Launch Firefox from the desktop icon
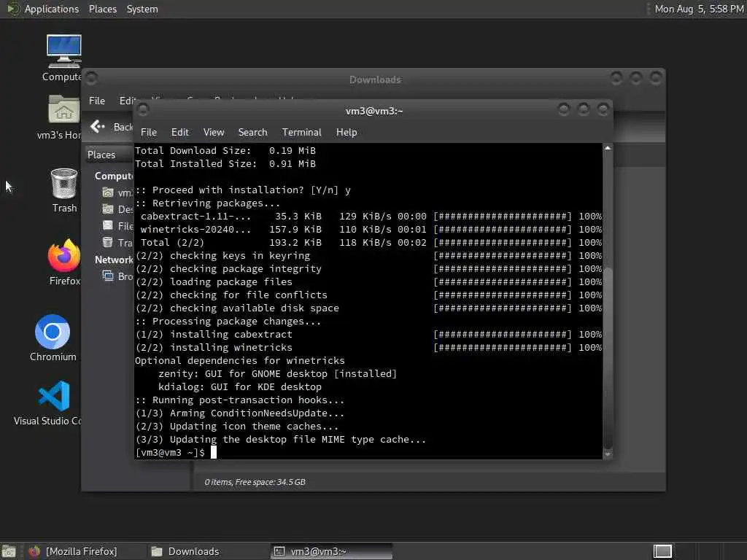This screenshot has width=747, height=560. point(64,255)
